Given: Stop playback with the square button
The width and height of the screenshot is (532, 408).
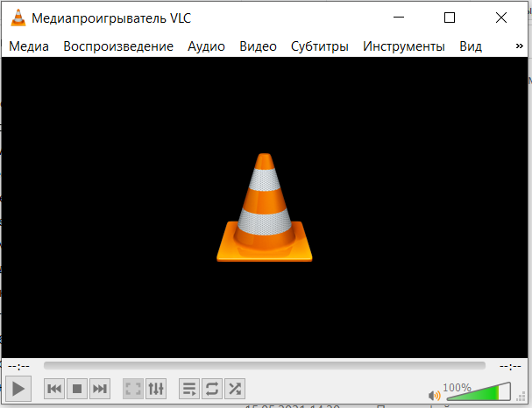Looking at the screenshot, I should 77,389.
